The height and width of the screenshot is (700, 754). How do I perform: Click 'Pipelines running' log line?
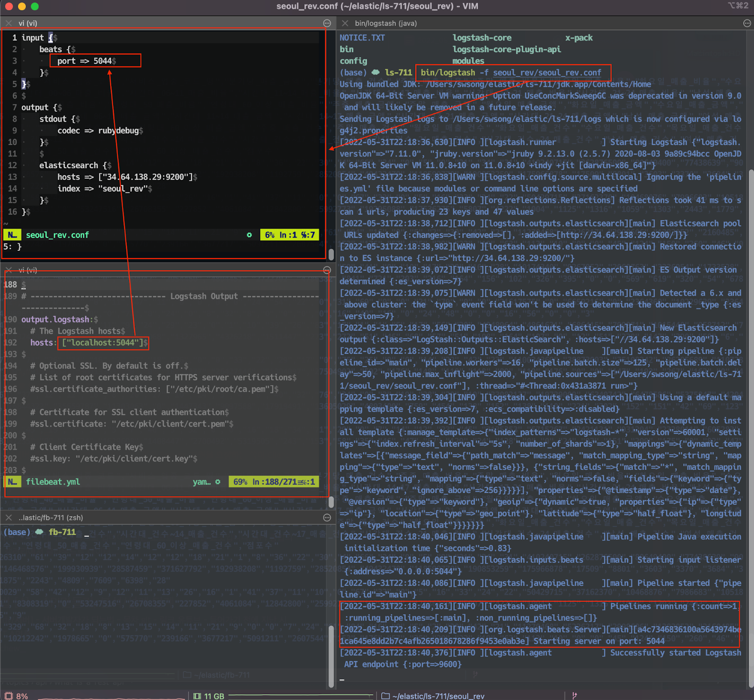(648, 606)
